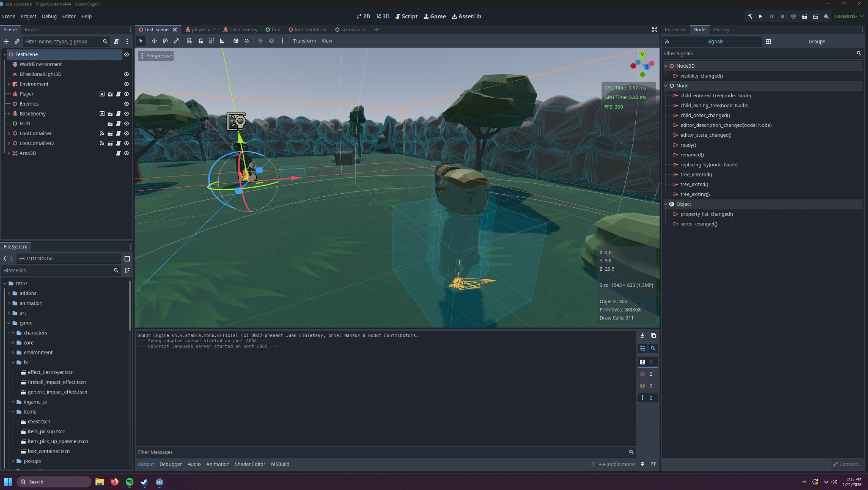Toggle visibility of DirectionalLight3D node

126,74
